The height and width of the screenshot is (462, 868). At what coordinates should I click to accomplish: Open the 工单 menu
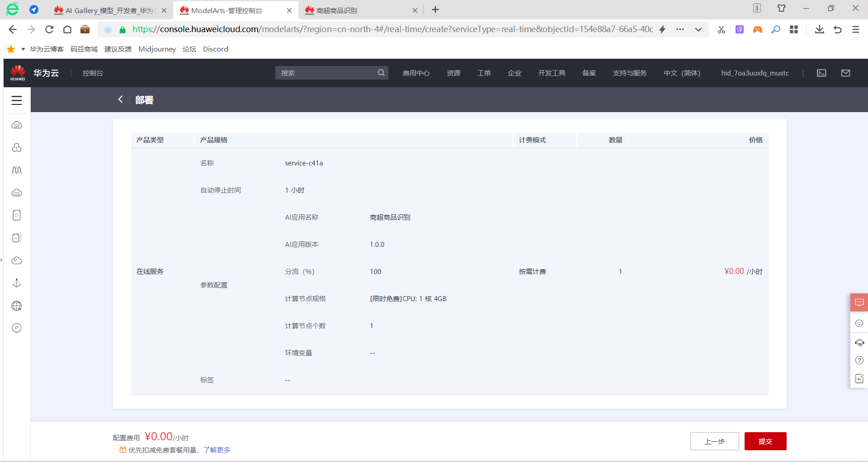[484, 73]
